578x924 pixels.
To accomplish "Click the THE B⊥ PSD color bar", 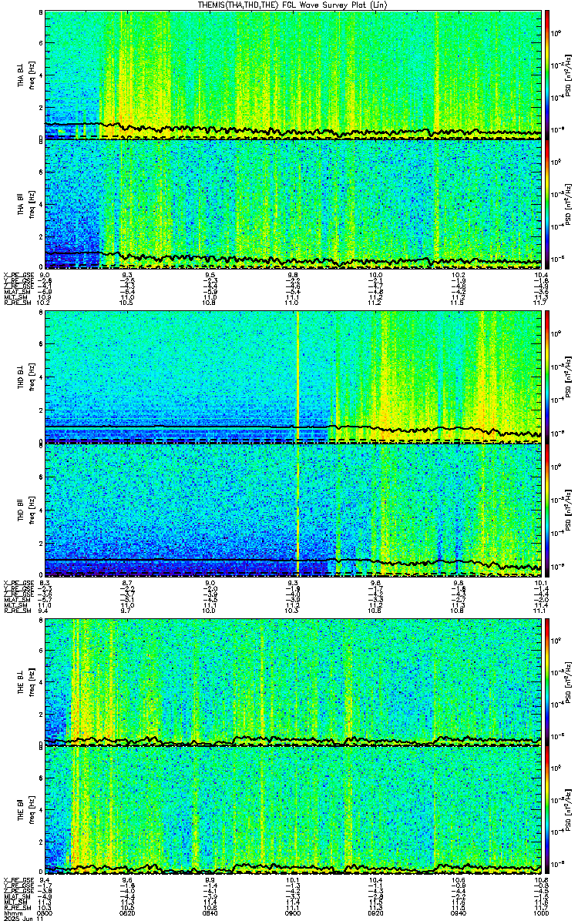I will 546,681.
